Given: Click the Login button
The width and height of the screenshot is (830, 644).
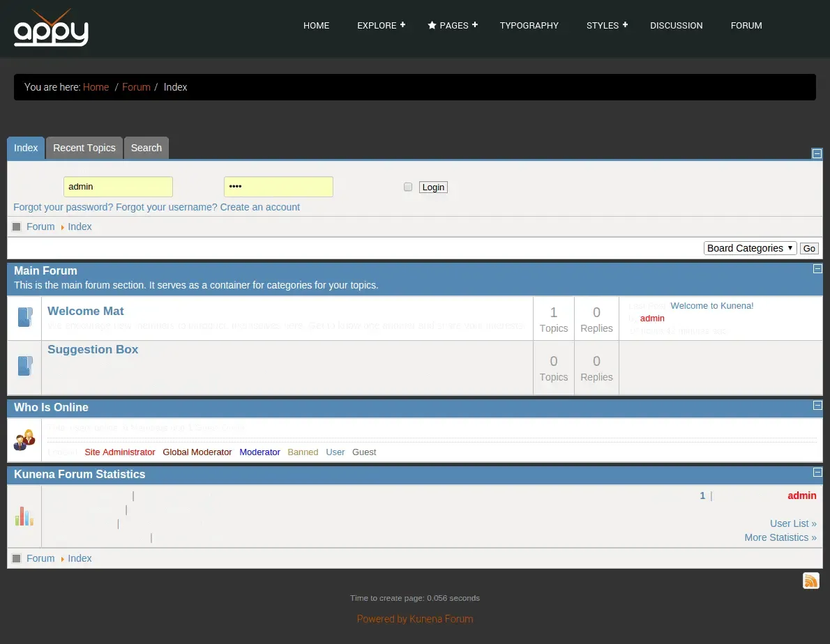Looking at the screenshot, I should coord(433,187).
